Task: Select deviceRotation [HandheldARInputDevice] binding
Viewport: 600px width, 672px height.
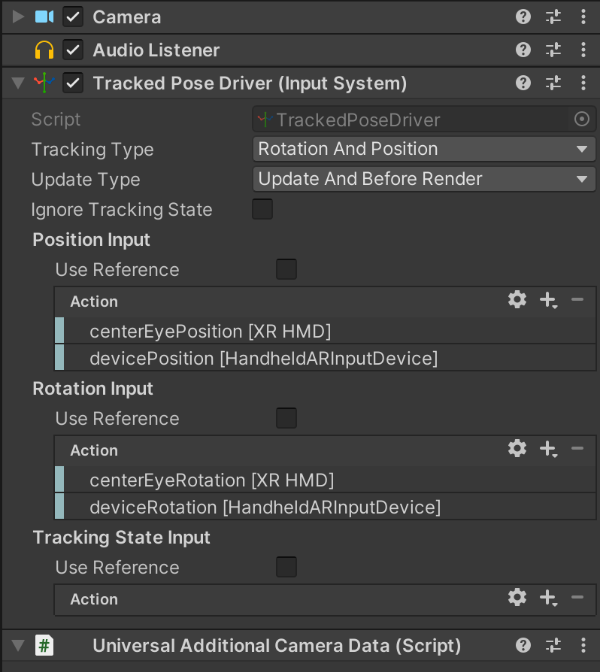Action: click(x=325, y=507)
